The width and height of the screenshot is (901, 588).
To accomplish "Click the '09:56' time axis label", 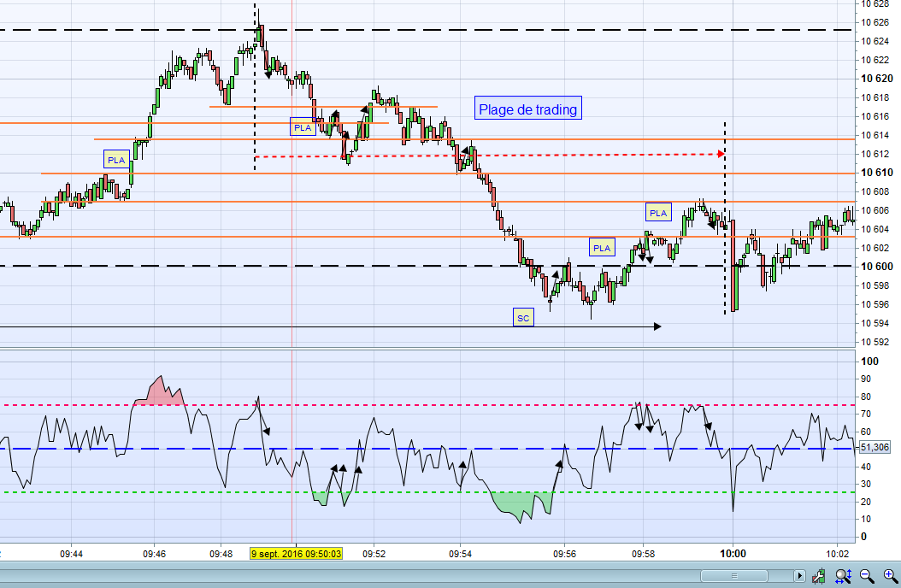I will pos(565,554).
